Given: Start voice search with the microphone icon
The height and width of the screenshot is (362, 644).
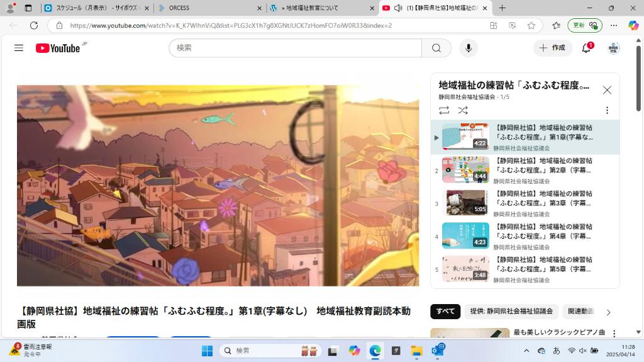Looking at the screenshot, I should (468, 48).
